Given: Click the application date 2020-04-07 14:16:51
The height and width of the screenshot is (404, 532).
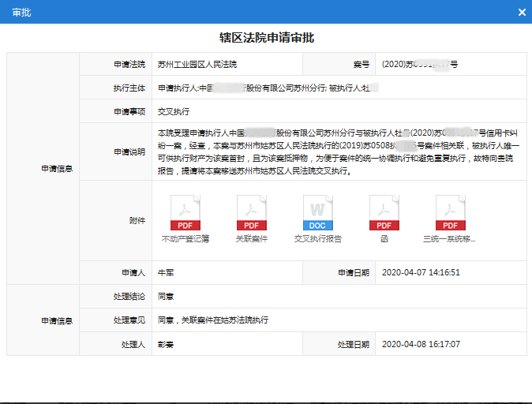Looking at the screenshot, I should 421,272.
